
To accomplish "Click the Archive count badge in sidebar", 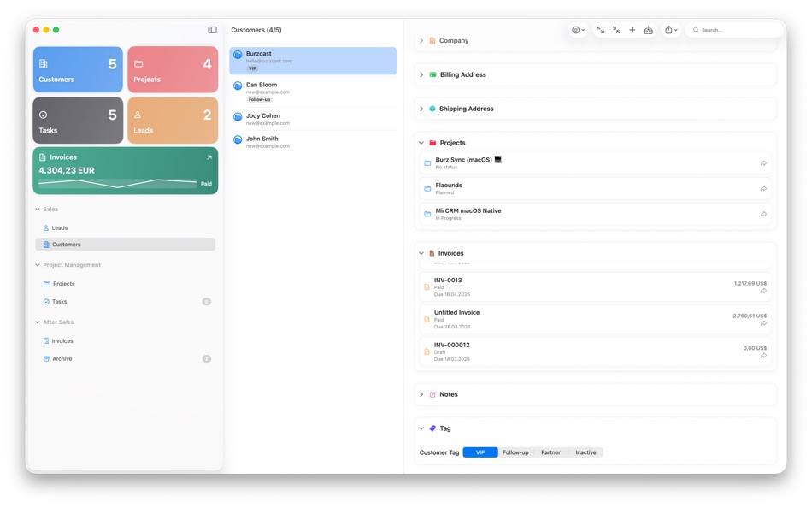I will tap(206, 358).
